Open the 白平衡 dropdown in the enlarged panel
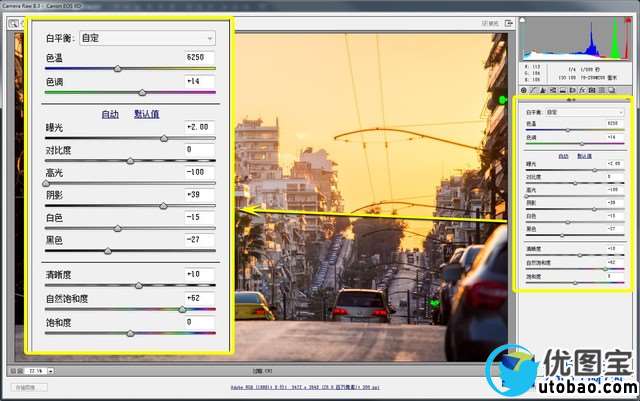This screenshot has height=401, width=640. [x=146, y=38]
